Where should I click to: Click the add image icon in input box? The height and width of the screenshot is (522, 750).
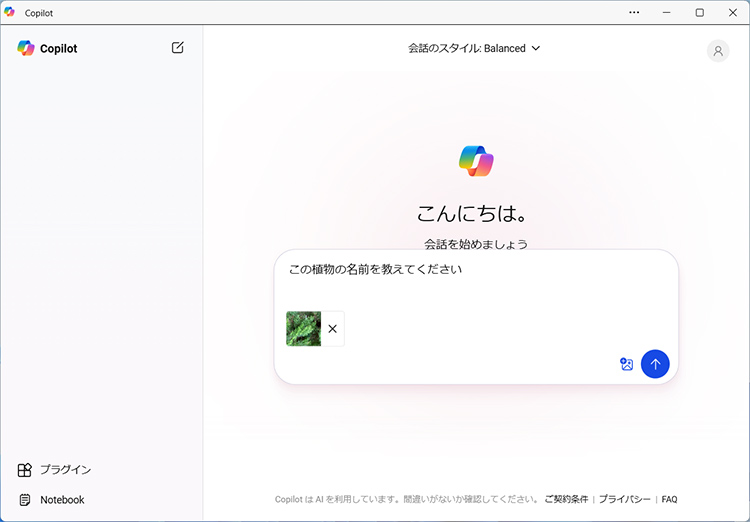tap(627, 365)
